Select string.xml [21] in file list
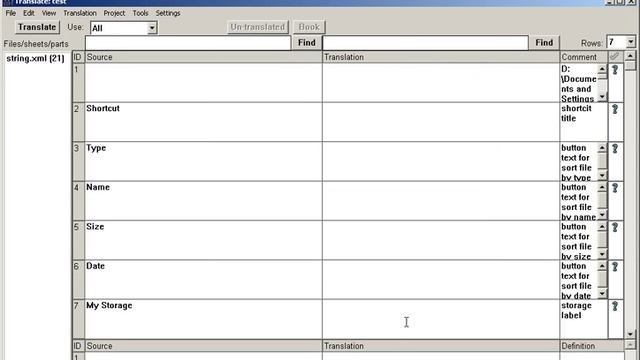 tap(35, 58)
